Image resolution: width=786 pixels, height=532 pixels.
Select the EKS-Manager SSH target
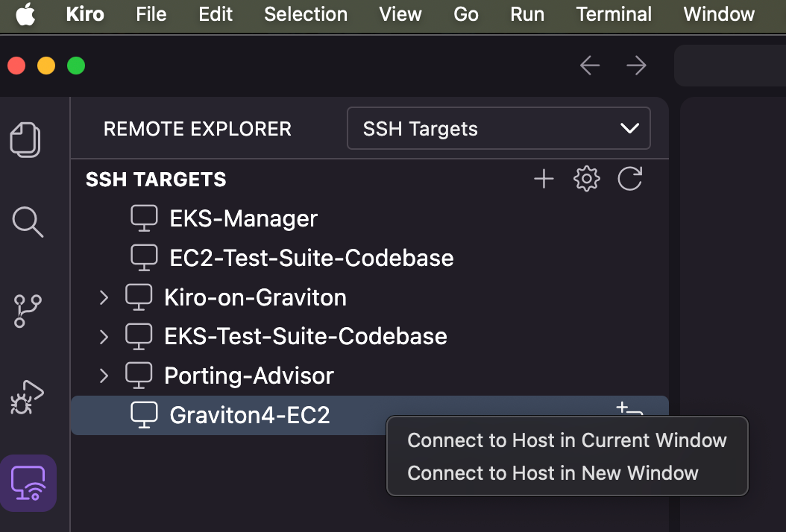tap(243, 218)
